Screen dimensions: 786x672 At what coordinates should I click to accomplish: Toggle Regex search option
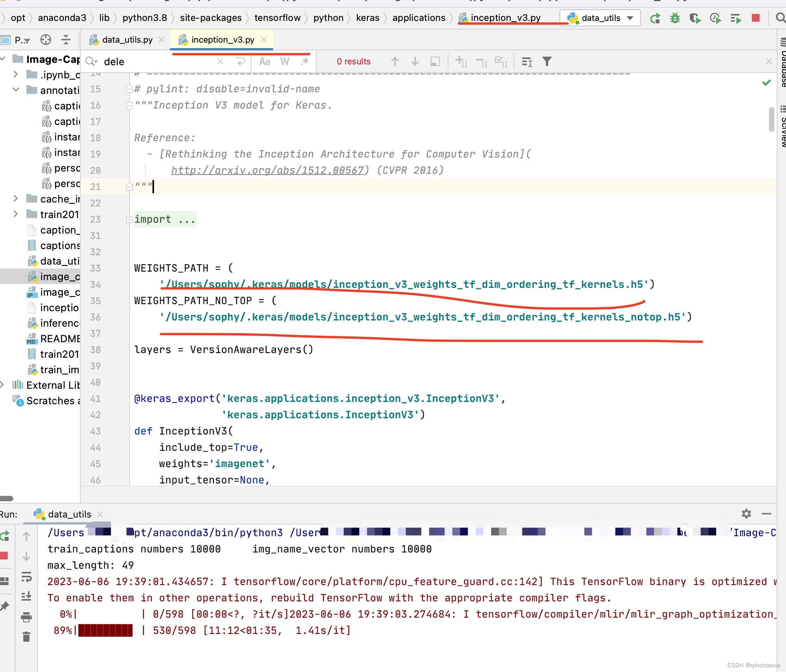tap(305, 61)
